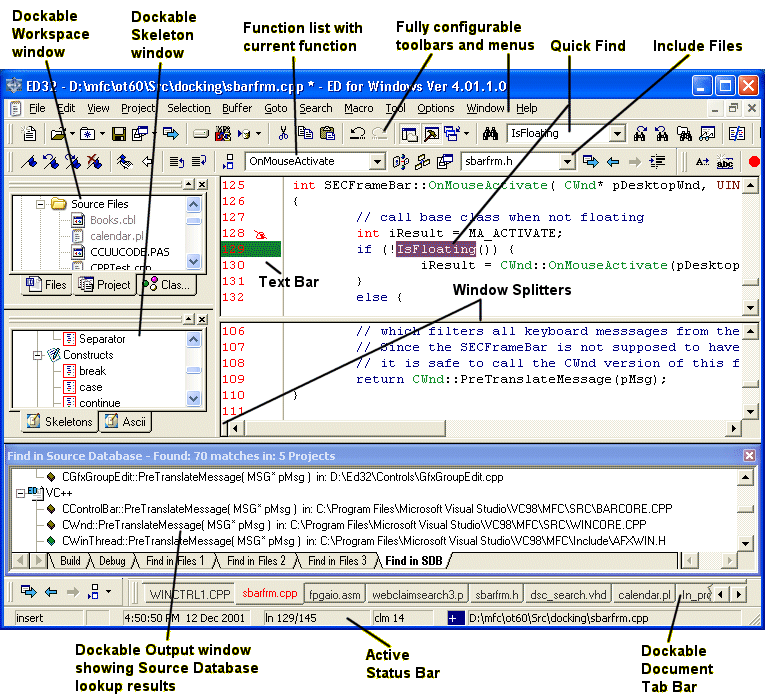Click the Find previous binoculars icon
Image resolution: width=765 pixels, height=700 pixels.
pyautogui.click(x=662, y=133)
